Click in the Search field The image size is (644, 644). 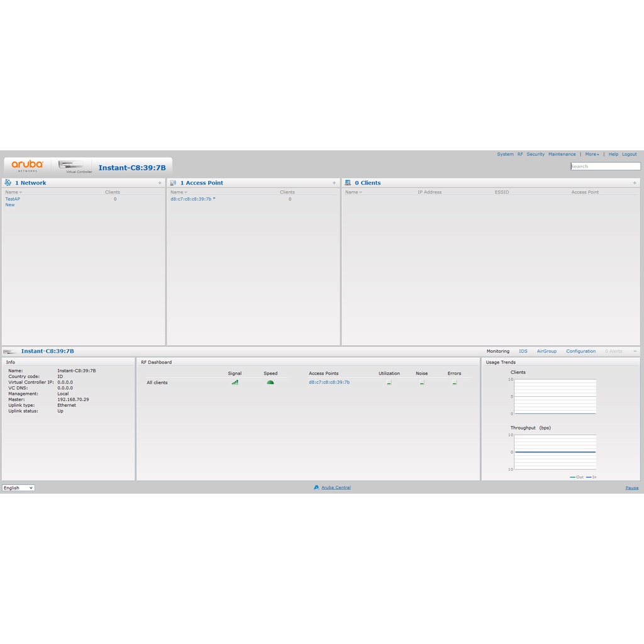point(606,166)
